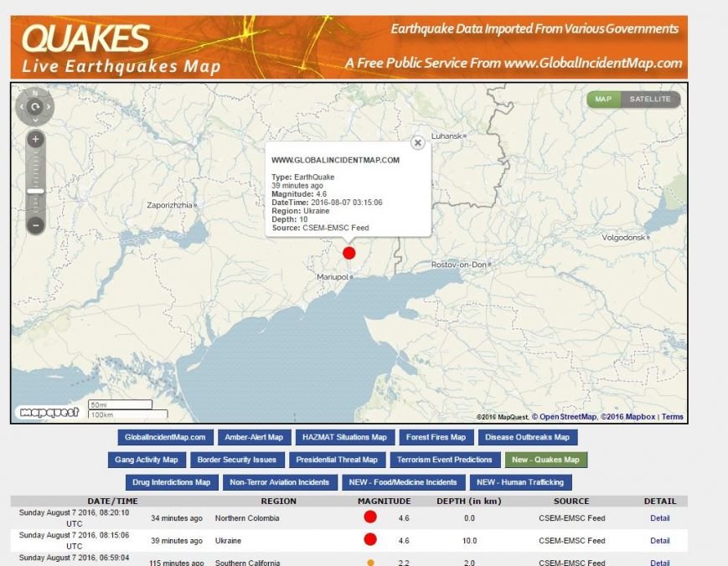Pan map right with compass arrow
The width and height of the screenshot is (728, 566).
coord(49,107)
